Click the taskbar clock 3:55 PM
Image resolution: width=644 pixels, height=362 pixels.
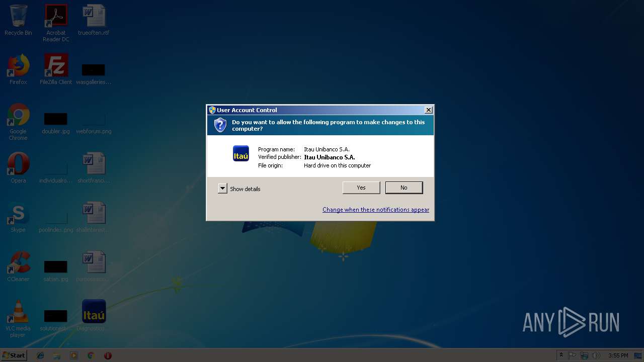pyautogui.click(x=618, y=355)
